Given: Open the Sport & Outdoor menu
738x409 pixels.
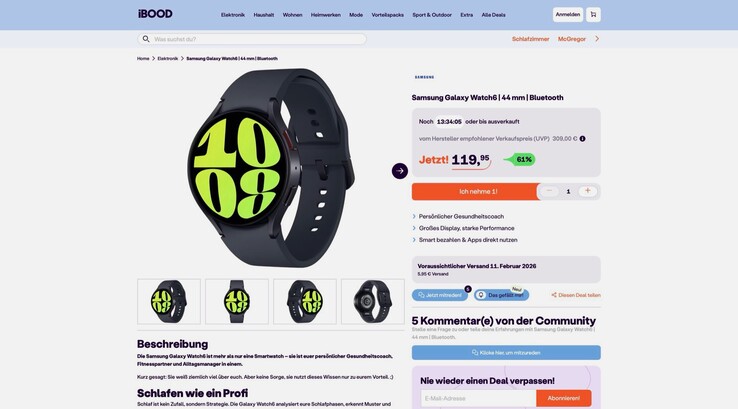Looking at the screenshot, I should click(x=432, y=15).
